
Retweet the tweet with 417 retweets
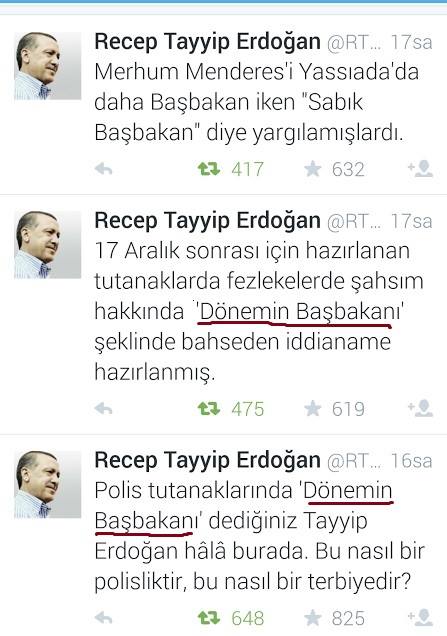[x=209, y=169]
